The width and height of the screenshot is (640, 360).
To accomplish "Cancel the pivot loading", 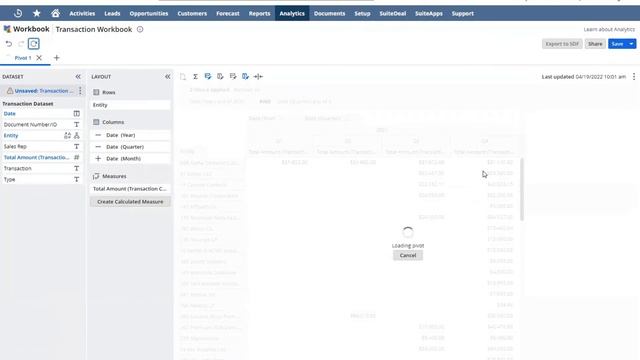I will (408, 255).
